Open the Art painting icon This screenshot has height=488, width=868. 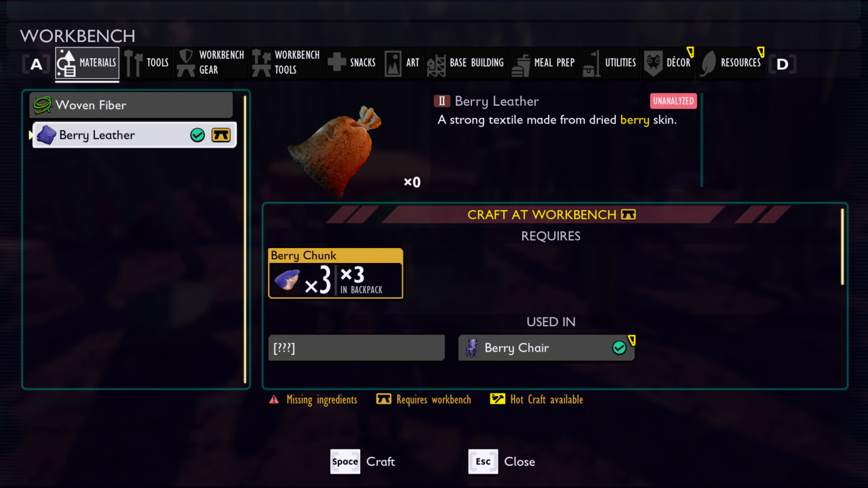(393, 63)
